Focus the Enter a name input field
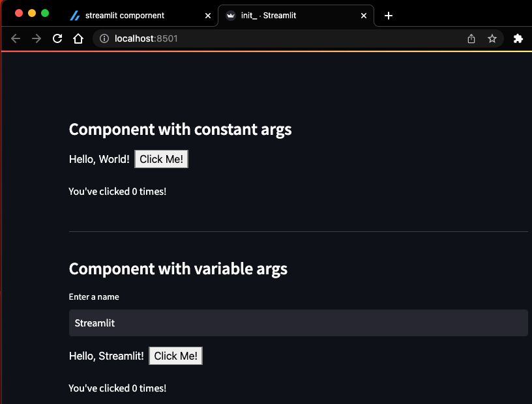This screenshot has height=404, width=532. click(298, 323)
